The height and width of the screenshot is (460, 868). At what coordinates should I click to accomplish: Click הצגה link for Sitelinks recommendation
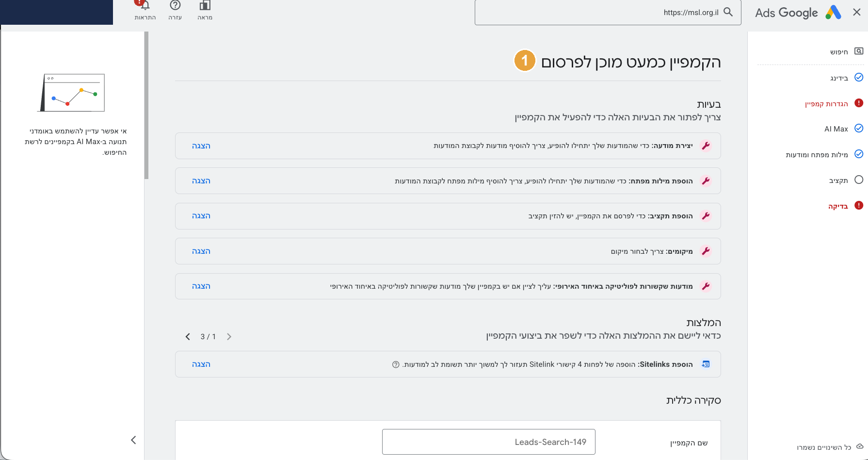(x=201, y=364)
